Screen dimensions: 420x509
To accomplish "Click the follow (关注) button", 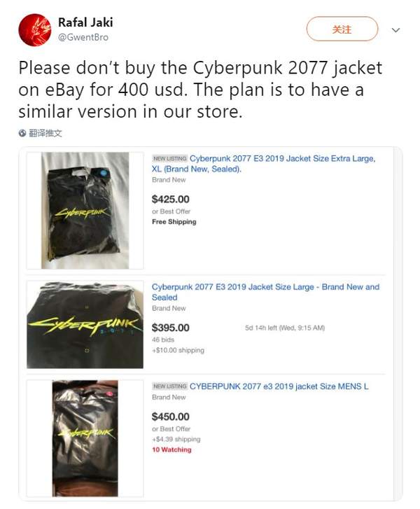I will [342, 29].
